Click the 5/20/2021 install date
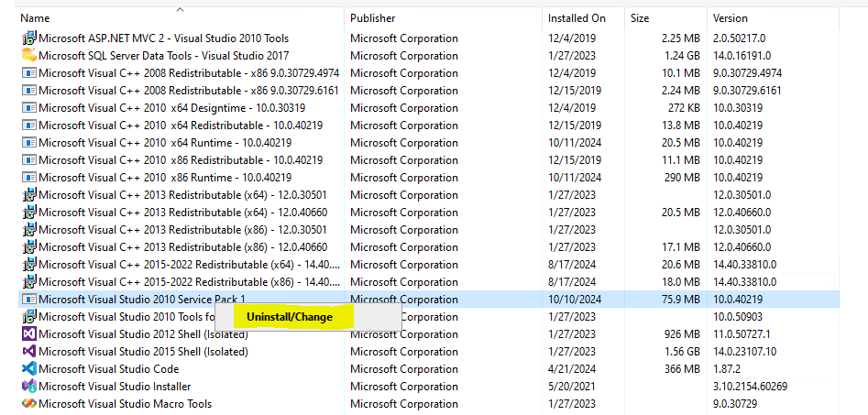868x415 pixels. 572,387
